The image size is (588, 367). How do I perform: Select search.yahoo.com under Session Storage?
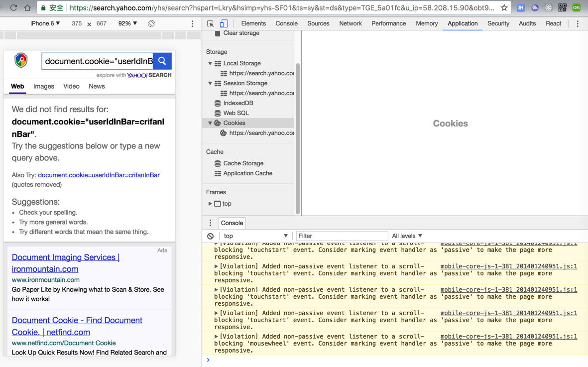coord(261,93)
